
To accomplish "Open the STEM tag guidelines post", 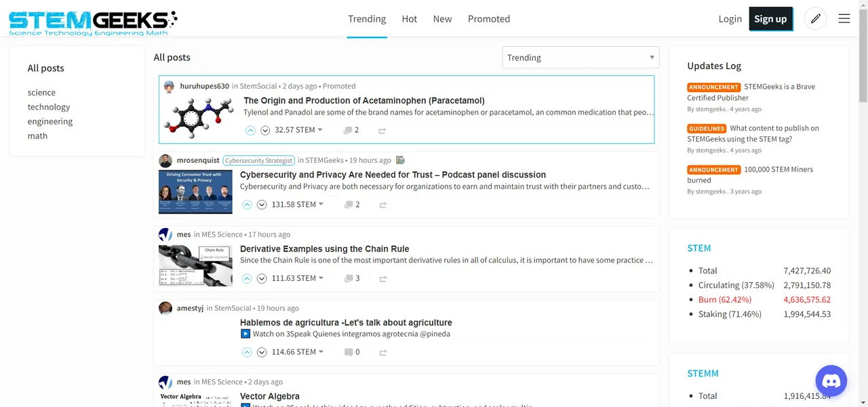I will coord(753,134).
